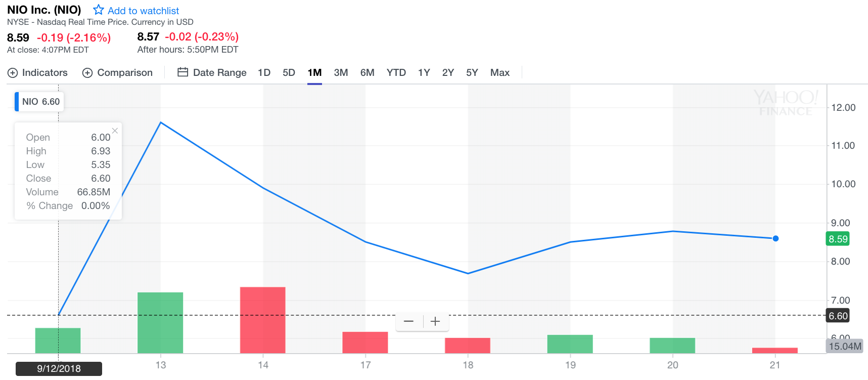Select the 5Y chart range
This screenshot has width=868, height=380.
tap(472, 72)
